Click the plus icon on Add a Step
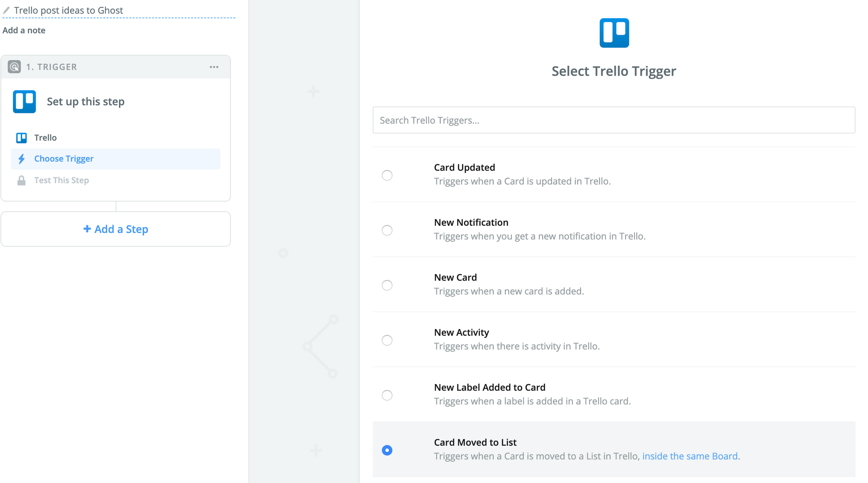The width and height of the screenshot is (868, 483). point(87,229)
